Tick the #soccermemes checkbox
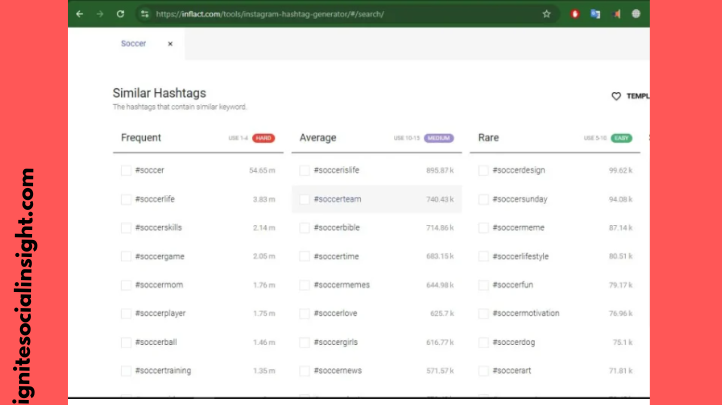This screenshot has width=722, height=405. 304,285
